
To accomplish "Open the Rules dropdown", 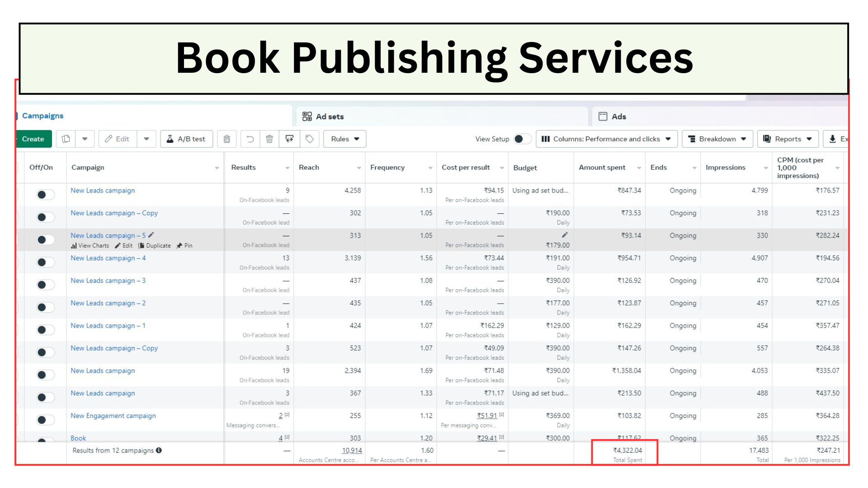I will point(344,139).
